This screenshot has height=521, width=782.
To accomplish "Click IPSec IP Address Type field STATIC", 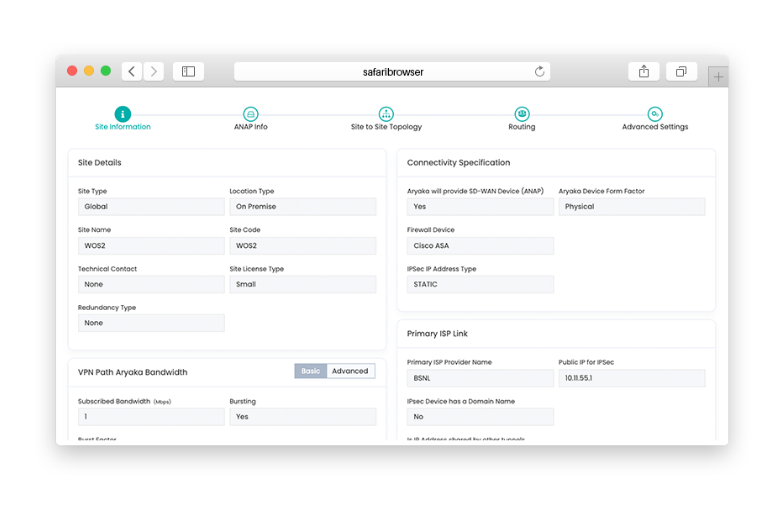I will 480,284.
